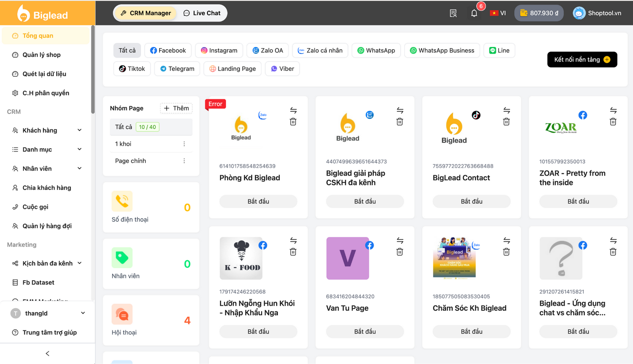
Task: Click the Nhân viên green tag icon
Action: pos(122,258)
